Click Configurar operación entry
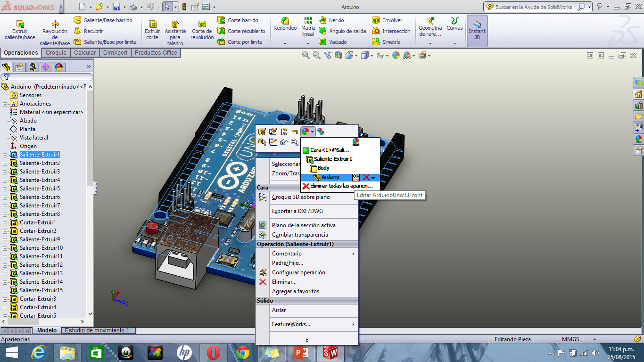Screen dimensions: 644x362 tap(298, 272)
